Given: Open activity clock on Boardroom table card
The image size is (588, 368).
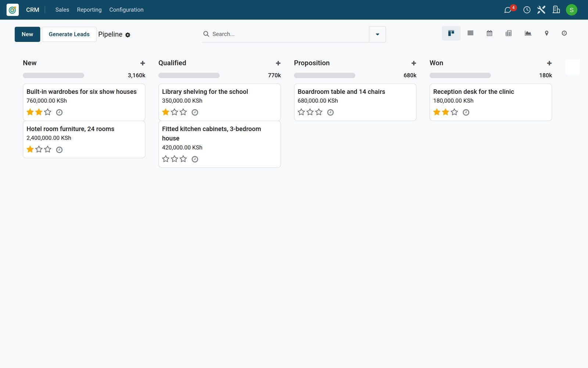Looking at the screenshot, I should point(330,113).
